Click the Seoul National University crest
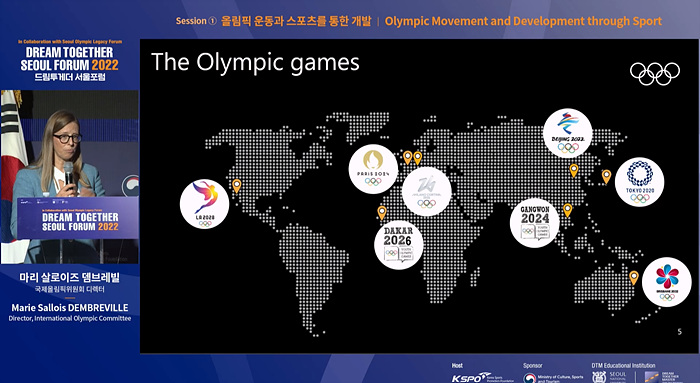The image size is (700, 383). (x=599, y=377)
